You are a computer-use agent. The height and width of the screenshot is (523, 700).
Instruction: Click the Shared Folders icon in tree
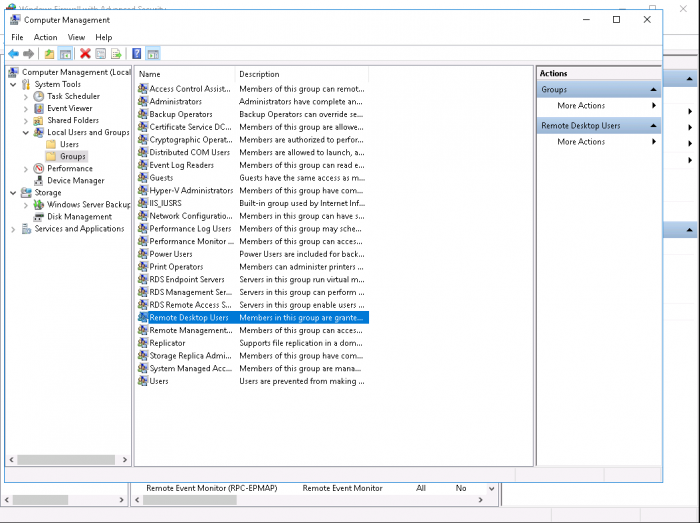point(39,120)
